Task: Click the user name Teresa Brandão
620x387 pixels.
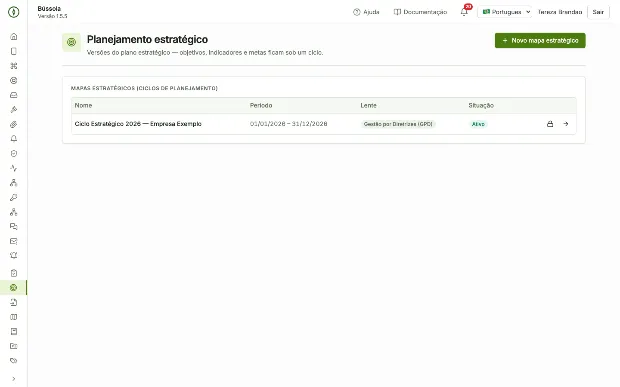Action: (x=560, y=12)
